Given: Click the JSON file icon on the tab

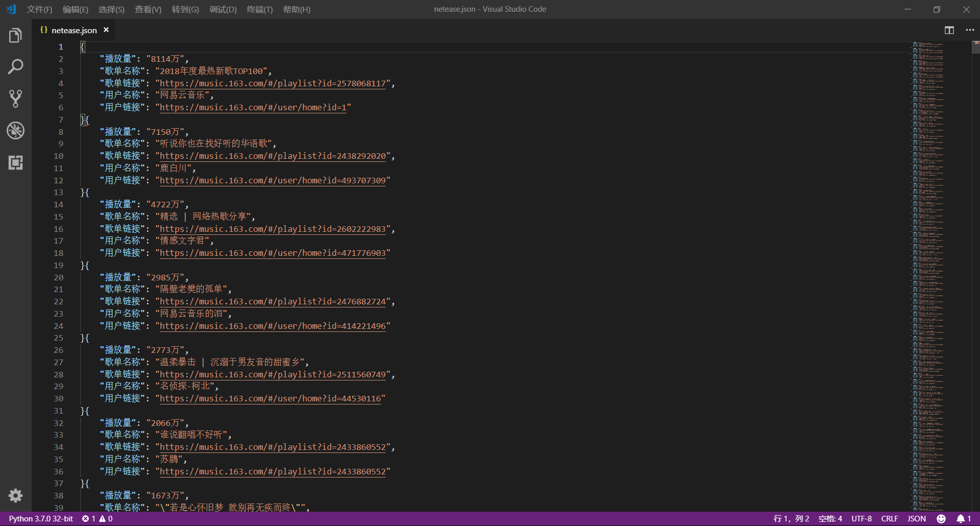Looking at the screenshot, I should point(44,30).
